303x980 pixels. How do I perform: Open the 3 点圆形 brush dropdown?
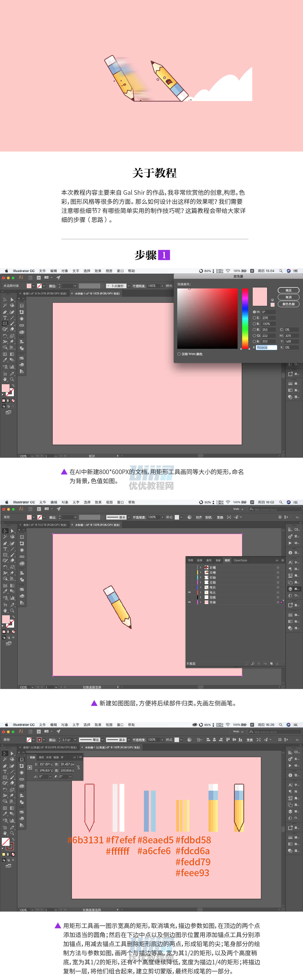129,286
